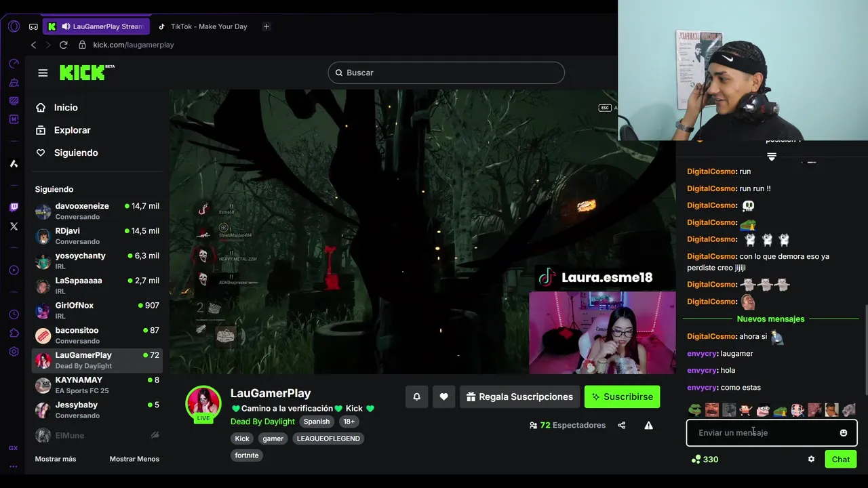Click the Nuevos mensajes divider in chat
This screenshot has height=488, width=868.
[771, 319]
